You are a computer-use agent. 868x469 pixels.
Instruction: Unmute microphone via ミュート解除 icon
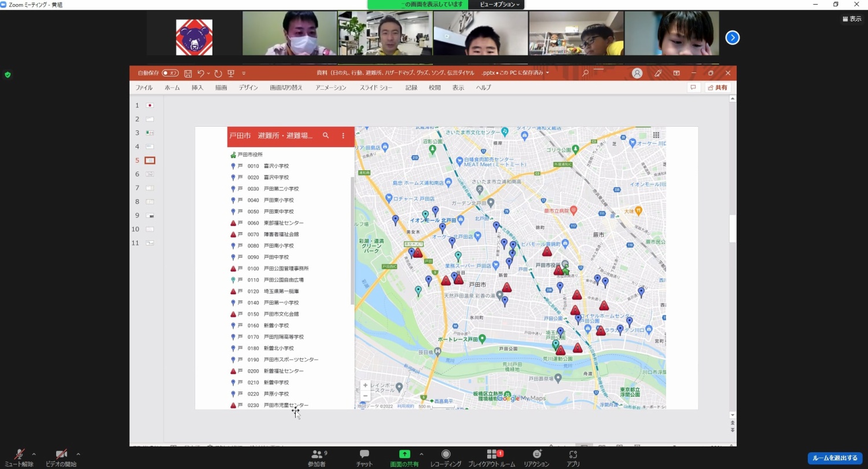(19, 454)
